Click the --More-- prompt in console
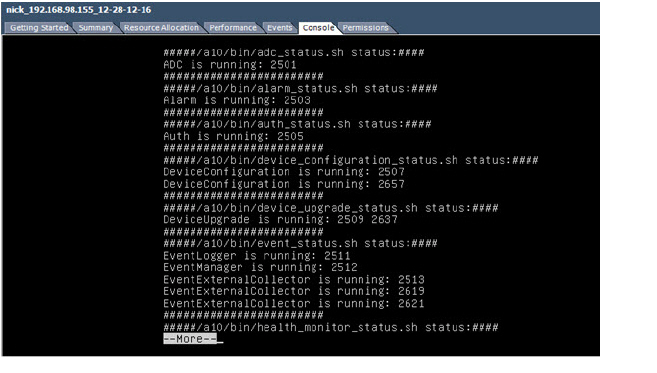The image size is (657, 373). click(190, 339)
